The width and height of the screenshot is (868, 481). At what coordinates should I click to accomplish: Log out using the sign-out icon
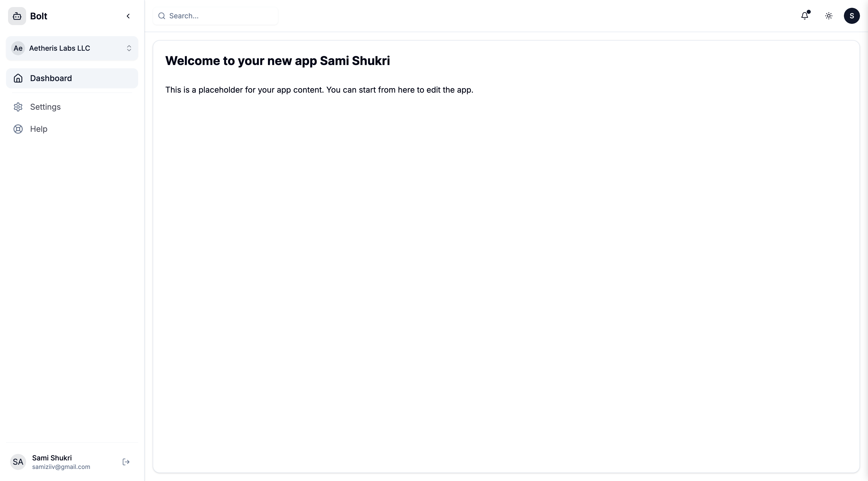tap(126, 462)
